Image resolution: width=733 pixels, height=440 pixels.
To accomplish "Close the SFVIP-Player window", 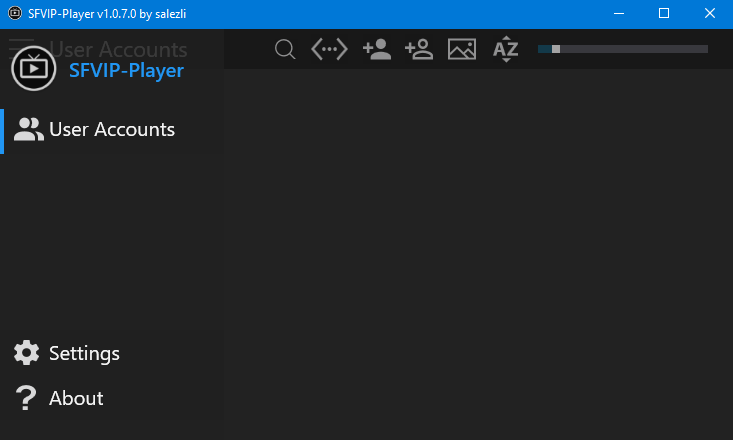I will coord(710,14).
